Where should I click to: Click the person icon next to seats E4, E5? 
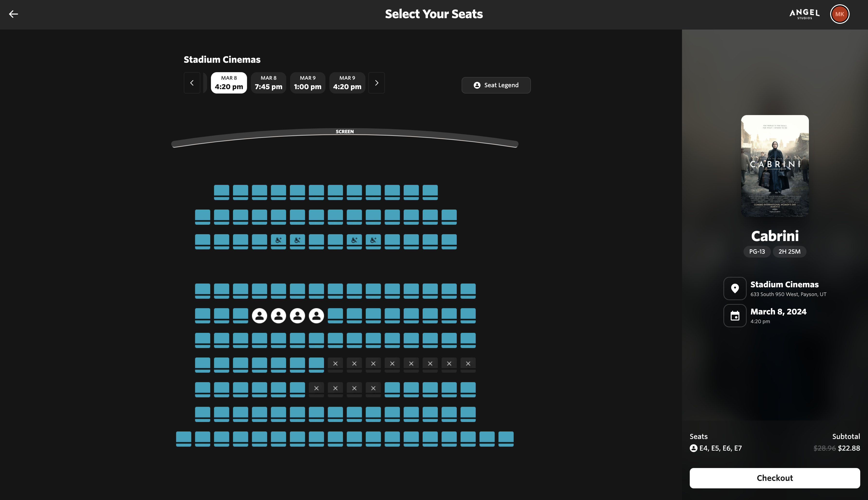tap(693, 448)
